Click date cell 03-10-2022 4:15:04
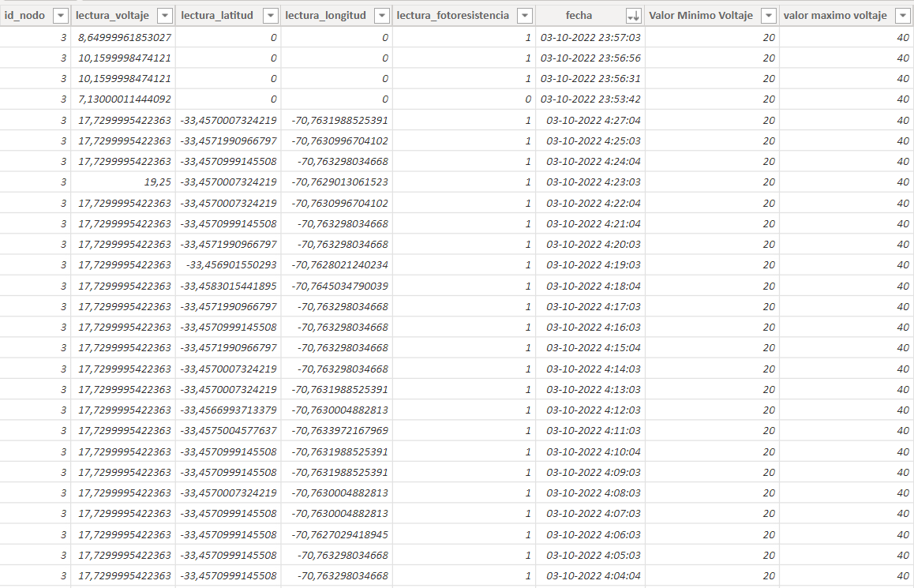914x588 pixels. [x=590, y=347]
